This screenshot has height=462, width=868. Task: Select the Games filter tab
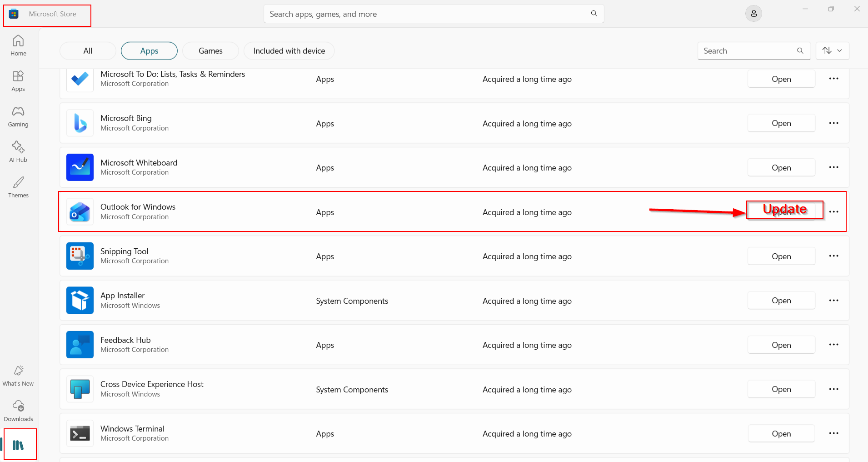click(210, 51)
